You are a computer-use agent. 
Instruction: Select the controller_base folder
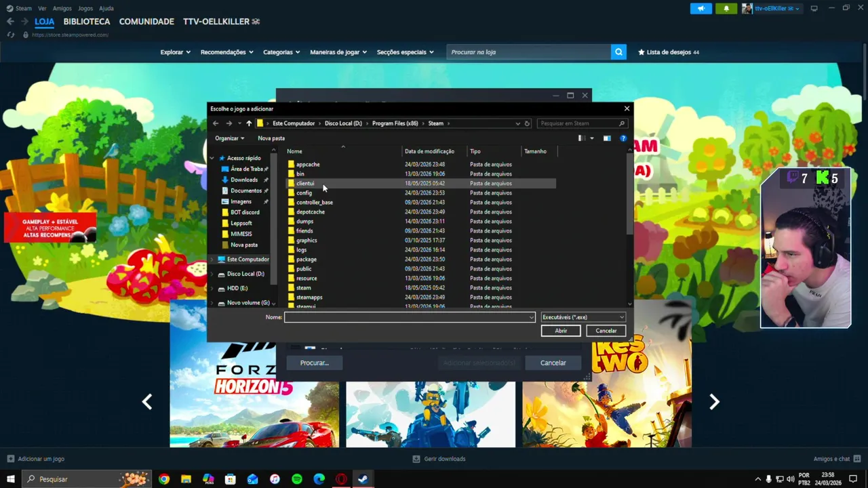click(420, 202)
